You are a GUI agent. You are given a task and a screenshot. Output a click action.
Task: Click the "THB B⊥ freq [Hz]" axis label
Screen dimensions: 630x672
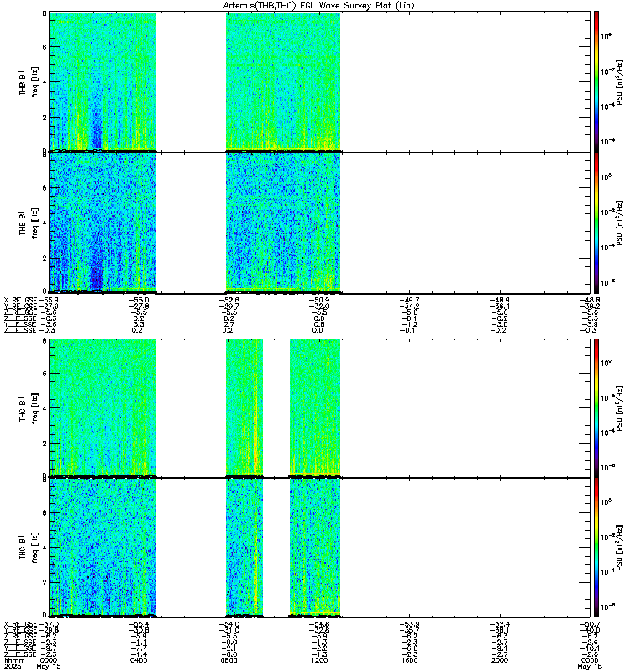point(29,81)
